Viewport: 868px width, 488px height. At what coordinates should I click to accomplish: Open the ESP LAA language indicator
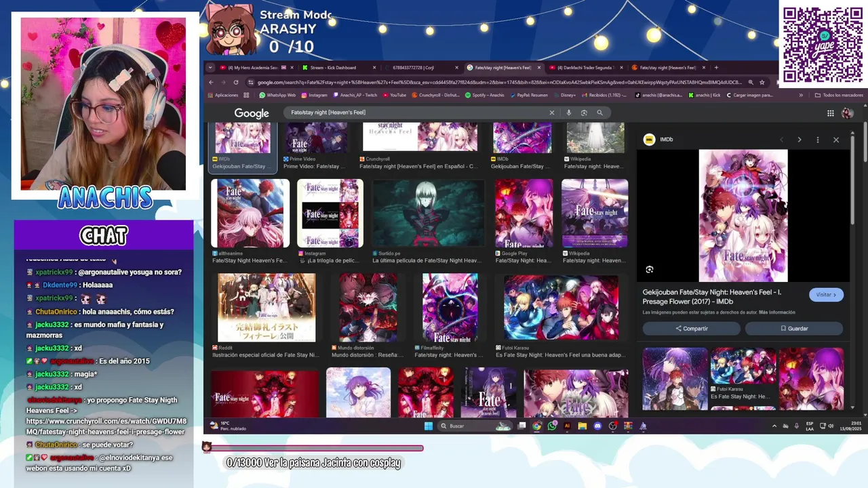[x=810, y=426]
